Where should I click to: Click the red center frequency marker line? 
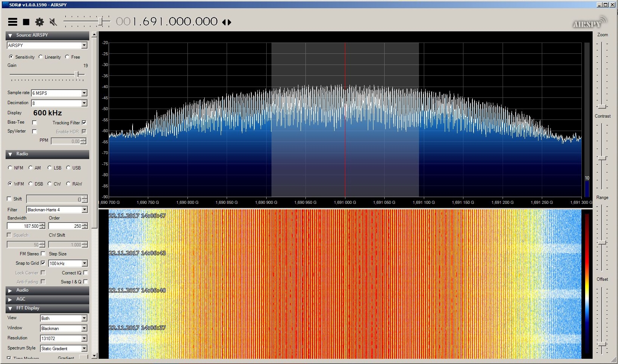click(x=345, y=119)
